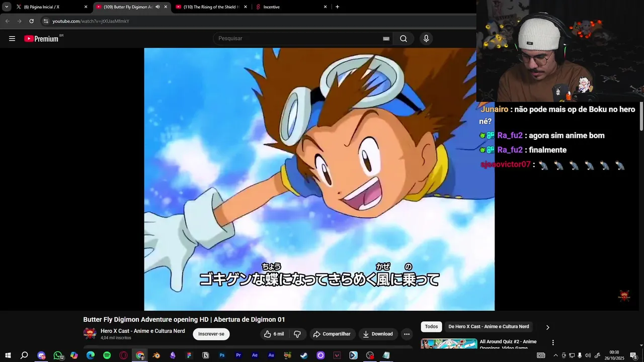Open the Windows Start menu
The image size is (644, 362).
[8, 355]
